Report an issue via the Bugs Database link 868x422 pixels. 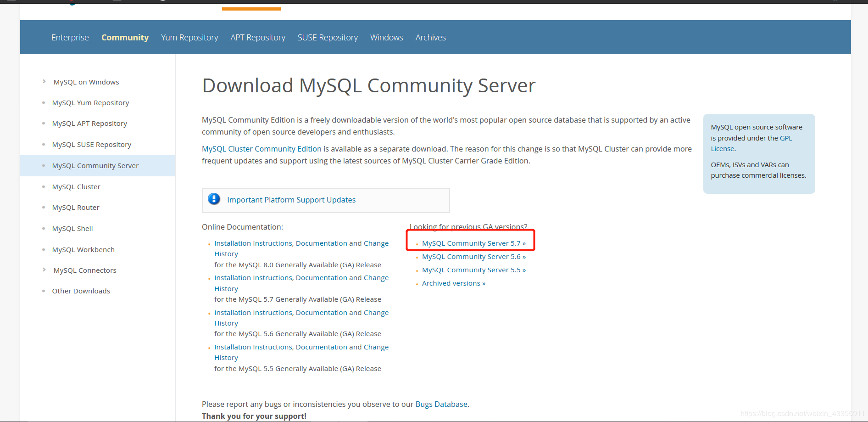click(x=440, y=404)
